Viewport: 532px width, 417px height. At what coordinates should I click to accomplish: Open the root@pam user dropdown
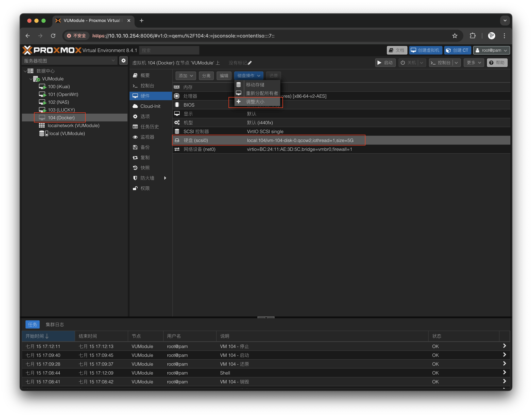pyautogui.click(x=491, y=50)
